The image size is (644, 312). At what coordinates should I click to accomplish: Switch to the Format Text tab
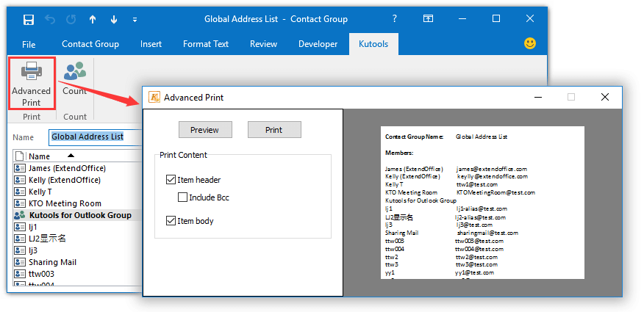[206, 44]
